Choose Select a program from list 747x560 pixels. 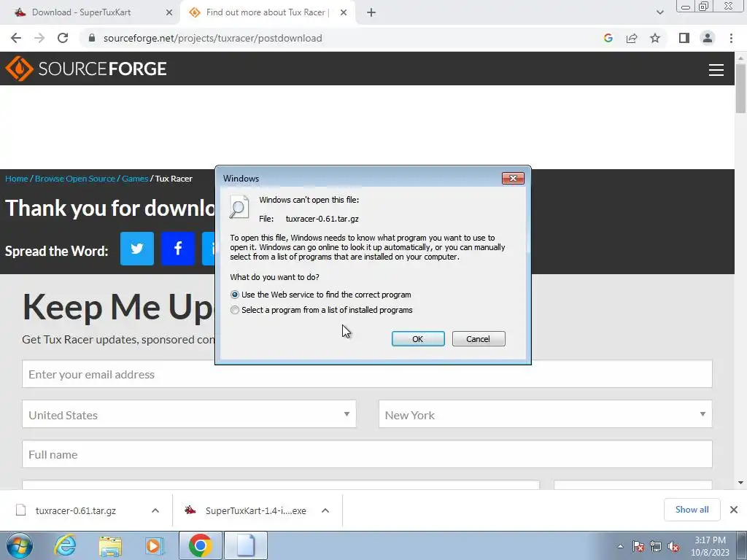[x=234, y=310]
